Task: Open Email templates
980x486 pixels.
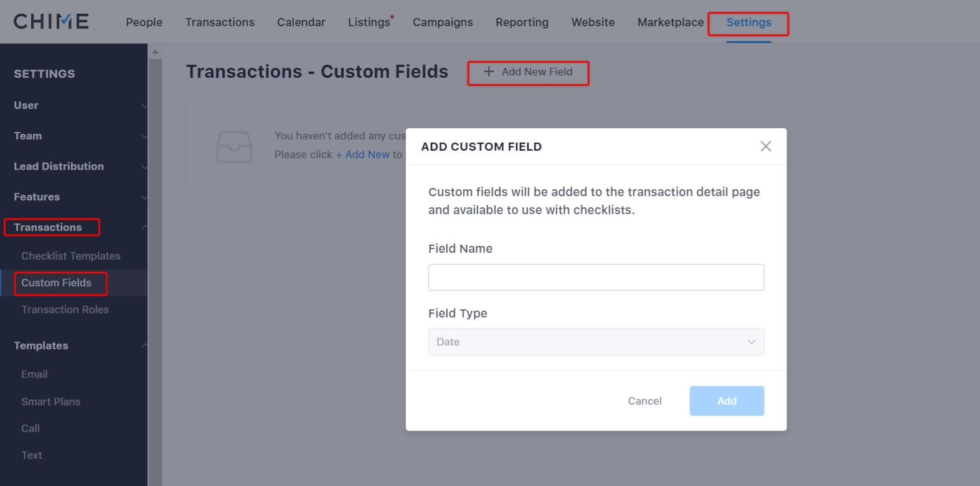Action: [x=34, y=374]
